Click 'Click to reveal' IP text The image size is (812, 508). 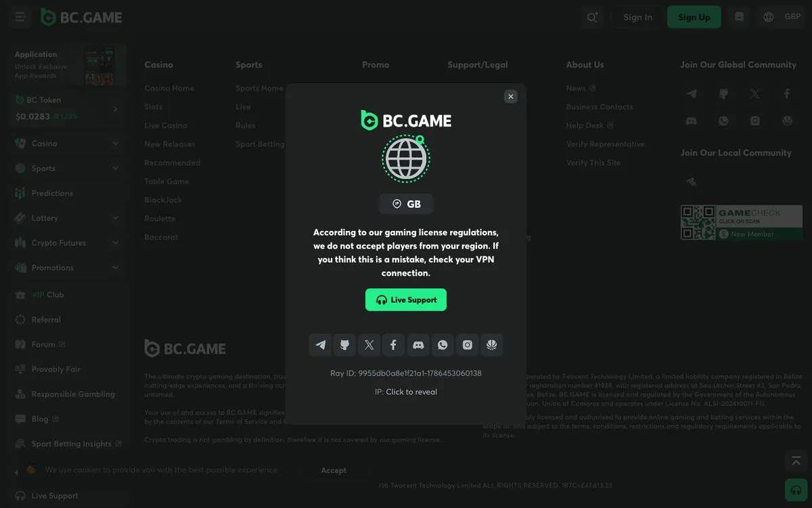point(411,391)
